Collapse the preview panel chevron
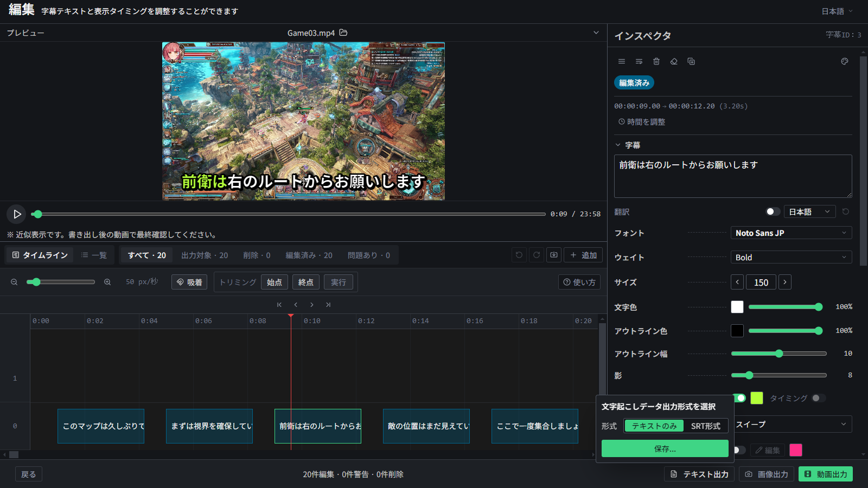 [596, 33]
